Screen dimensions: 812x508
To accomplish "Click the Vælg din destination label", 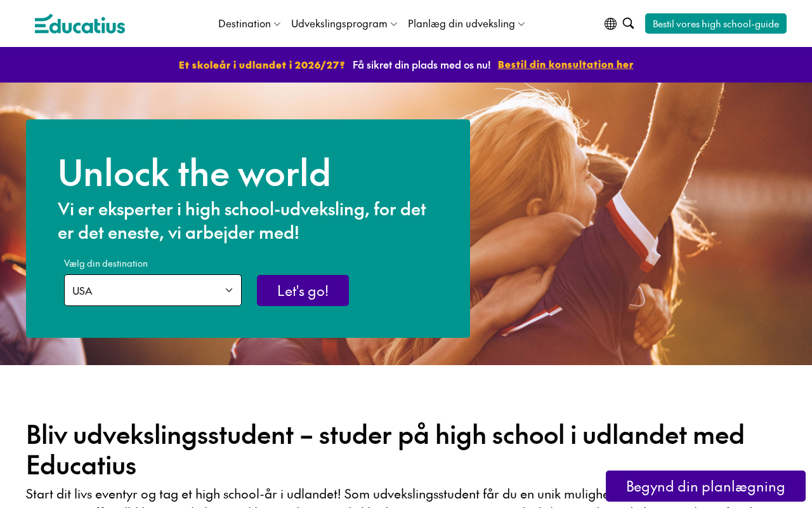I will click(x=106, y=264).
